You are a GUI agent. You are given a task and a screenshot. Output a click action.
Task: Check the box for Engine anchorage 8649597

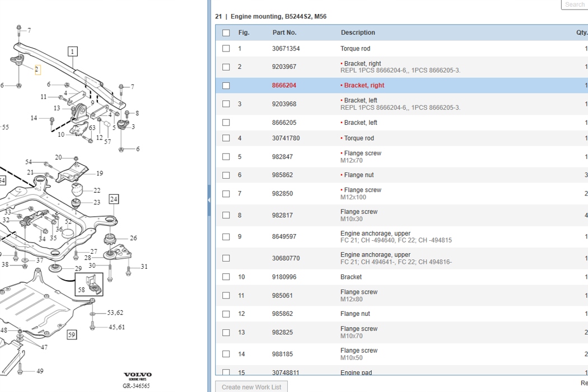[x=226, y=237]
